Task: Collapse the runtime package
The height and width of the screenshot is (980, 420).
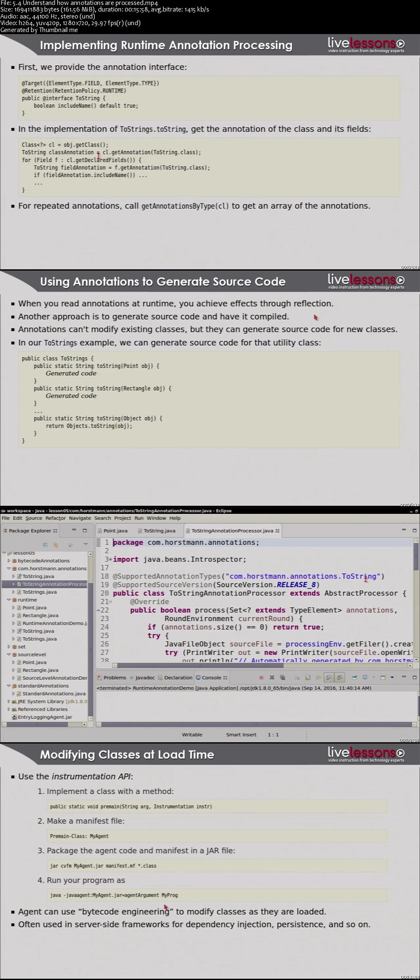Action: 9,600
